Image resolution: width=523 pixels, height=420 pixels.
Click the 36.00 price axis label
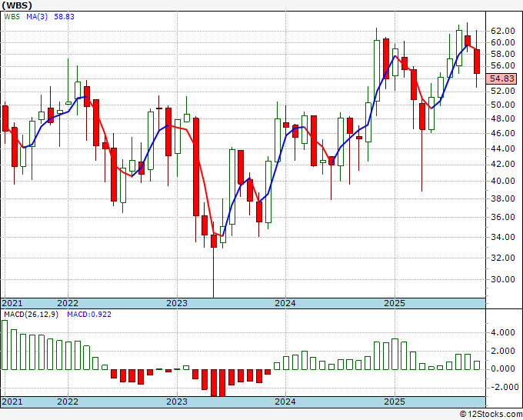point(503,217)
